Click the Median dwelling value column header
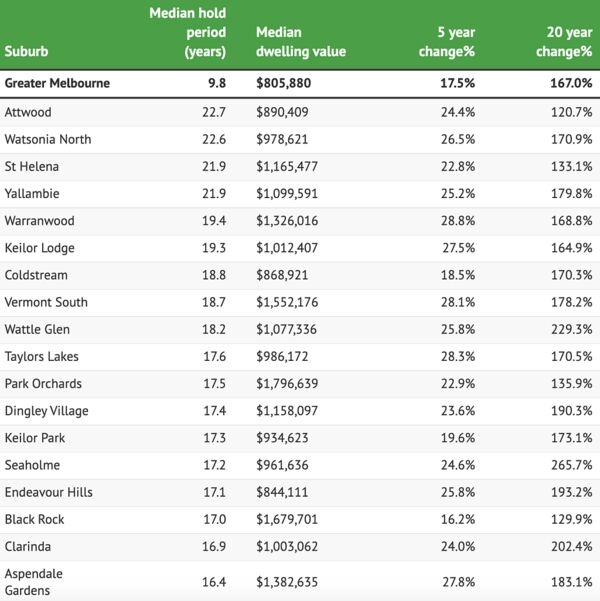This screenshot has height=601, width=600. coord(298,40)
